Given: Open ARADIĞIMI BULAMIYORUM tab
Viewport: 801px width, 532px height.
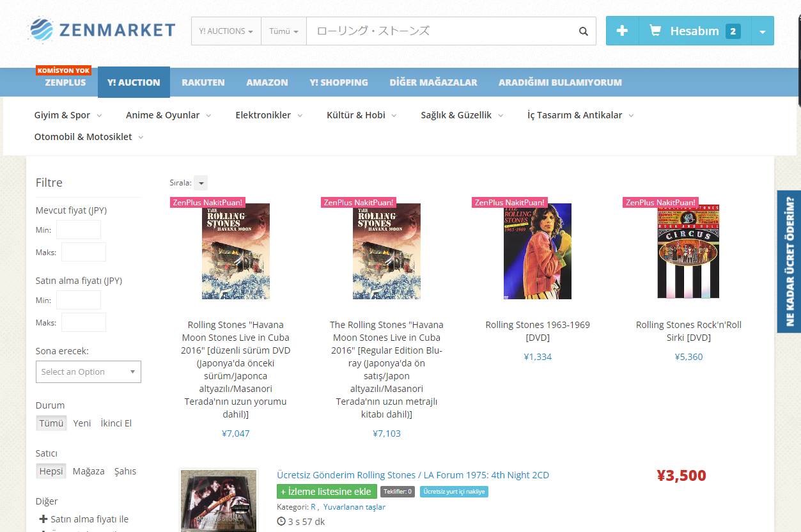Looking at the screenshot, I should coord(560,82).
